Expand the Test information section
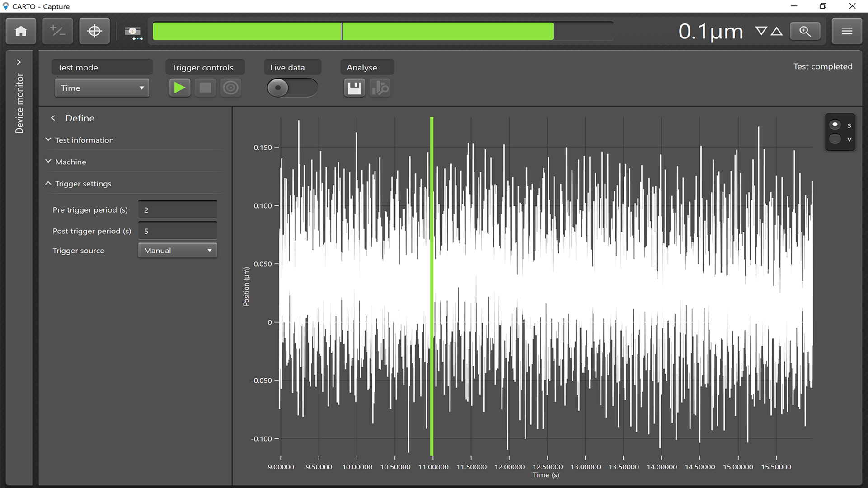This screenshot has width=868, height=488. point(84,140)
